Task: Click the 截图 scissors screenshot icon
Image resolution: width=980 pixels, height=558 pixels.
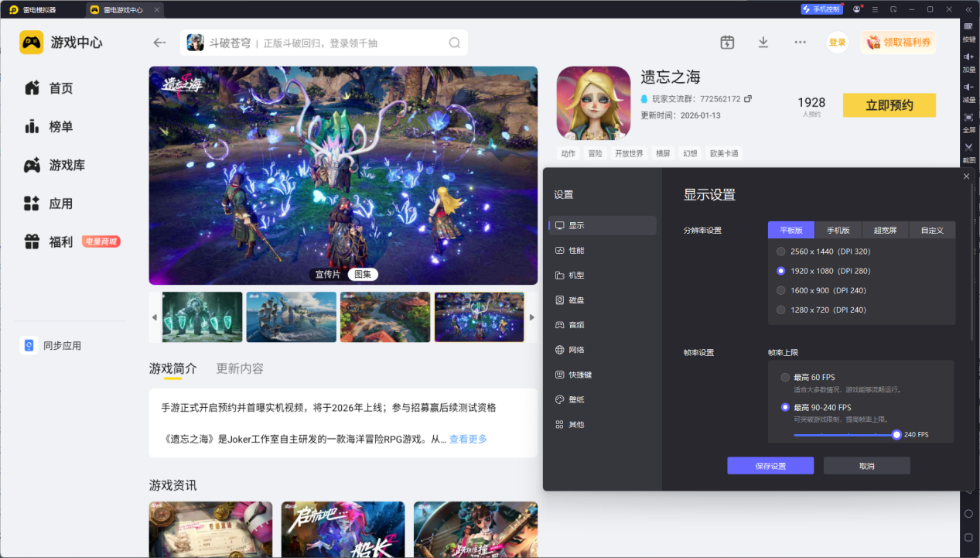Action: tap(968, 152)
